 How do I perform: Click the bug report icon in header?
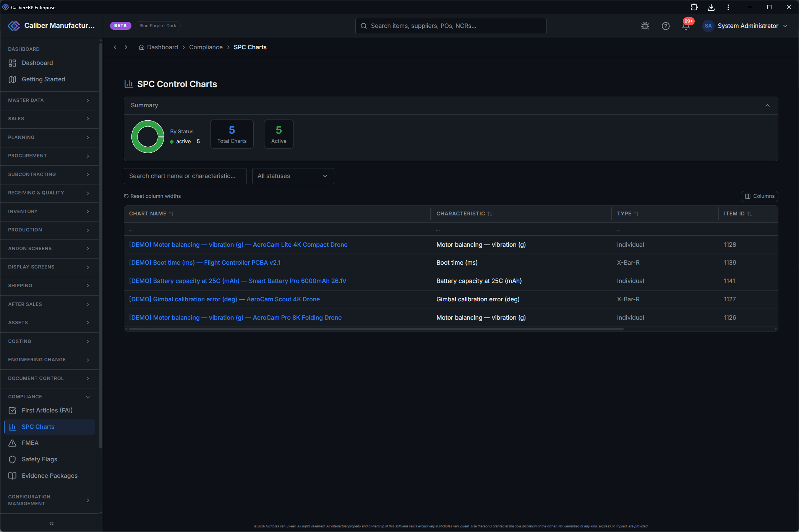click(x=645, y=26)
